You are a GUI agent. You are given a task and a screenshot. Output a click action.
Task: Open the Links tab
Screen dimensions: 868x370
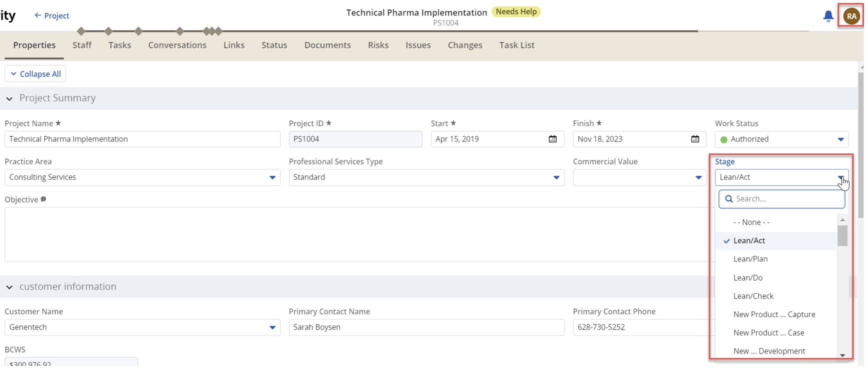234,45
